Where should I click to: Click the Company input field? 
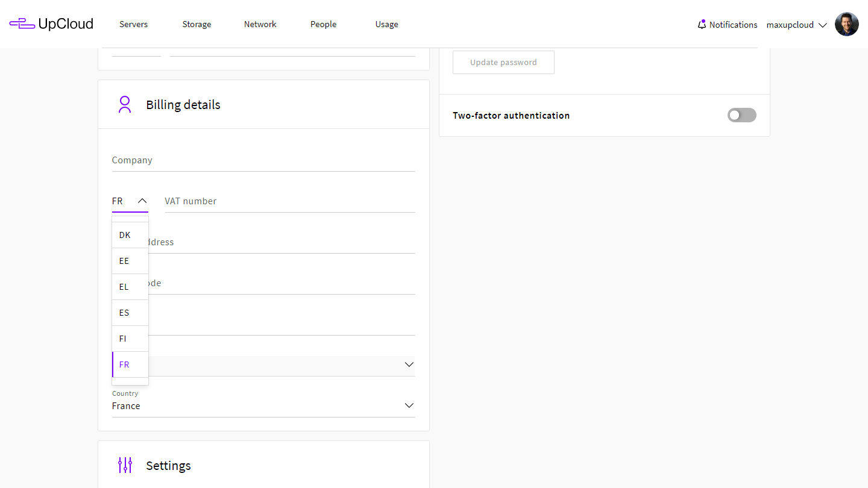[263, 160]
